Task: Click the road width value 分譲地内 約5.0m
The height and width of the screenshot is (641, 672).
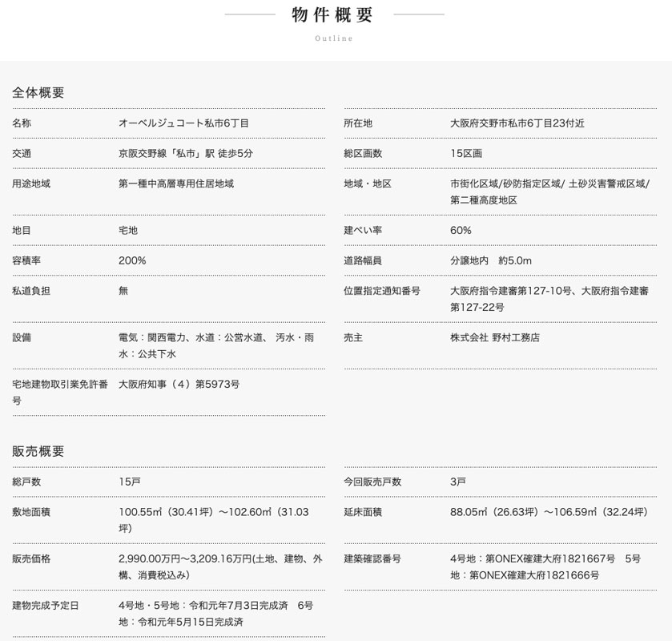Action: [x=491, y=260]
